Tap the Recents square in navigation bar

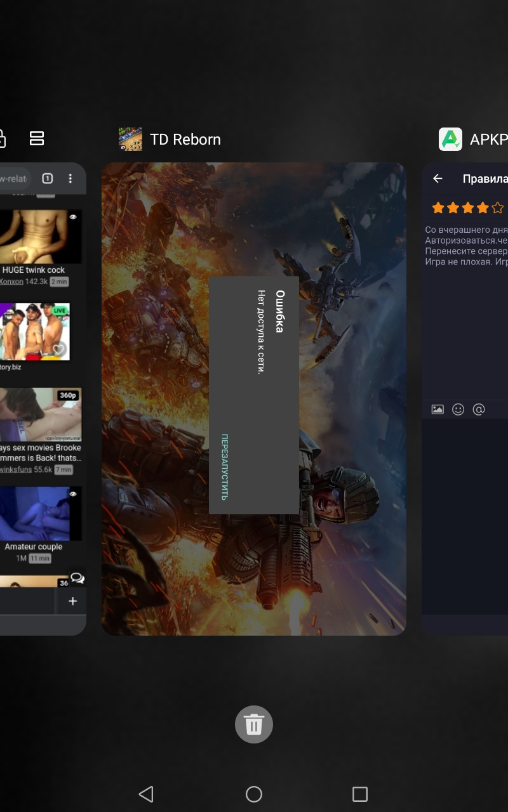point(360,794)
